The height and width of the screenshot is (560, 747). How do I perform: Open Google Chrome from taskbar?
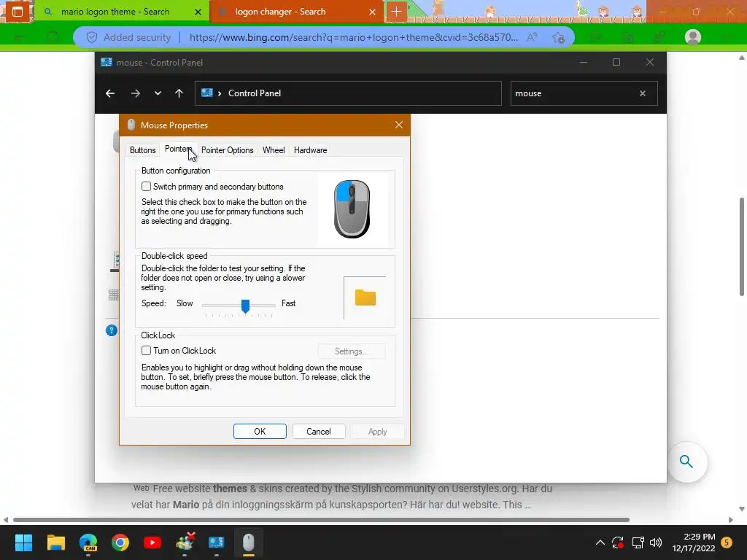pos(120,542)
